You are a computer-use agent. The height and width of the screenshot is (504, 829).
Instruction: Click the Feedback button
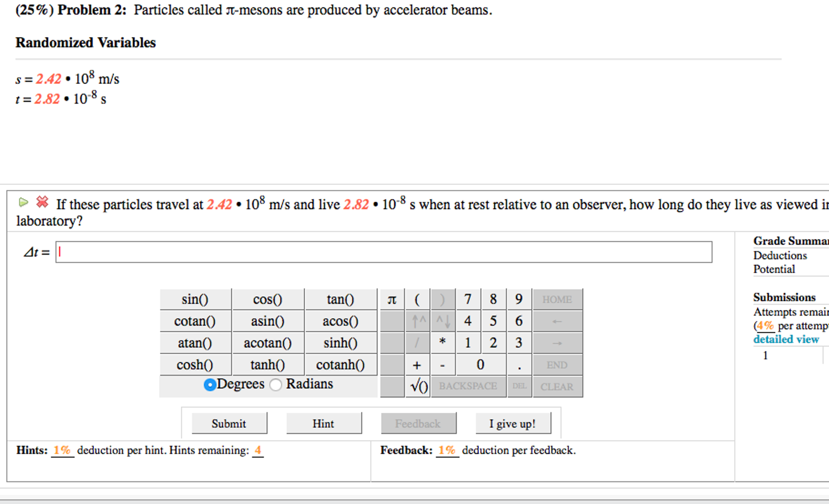click(419, 423)
